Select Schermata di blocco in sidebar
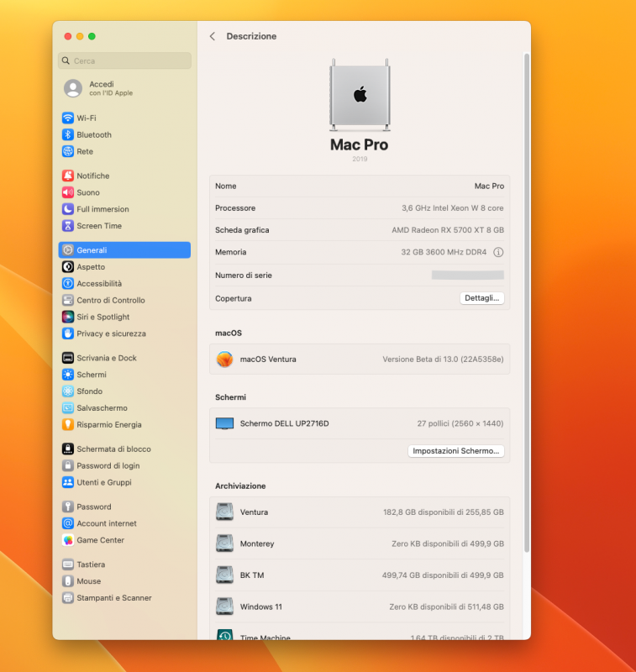636x672 pixels. pyautogui.click(x=113, y=449)
